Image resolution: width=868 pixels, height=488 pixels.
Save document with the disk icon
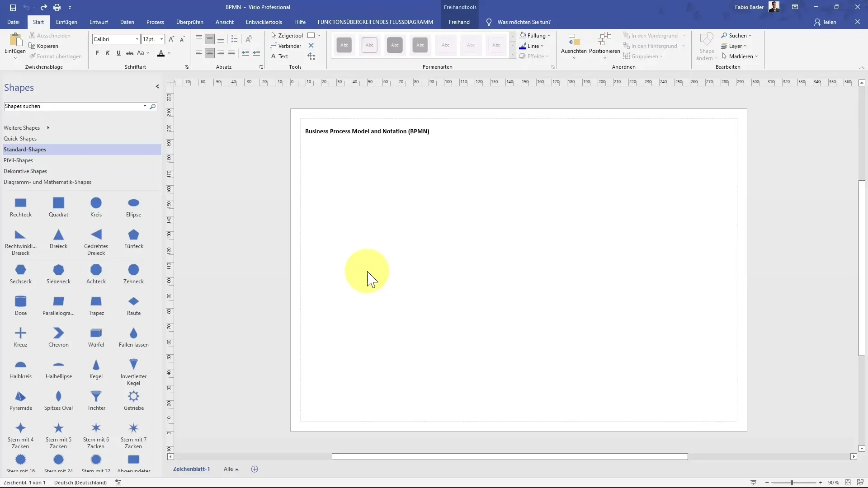pos(13,7)
